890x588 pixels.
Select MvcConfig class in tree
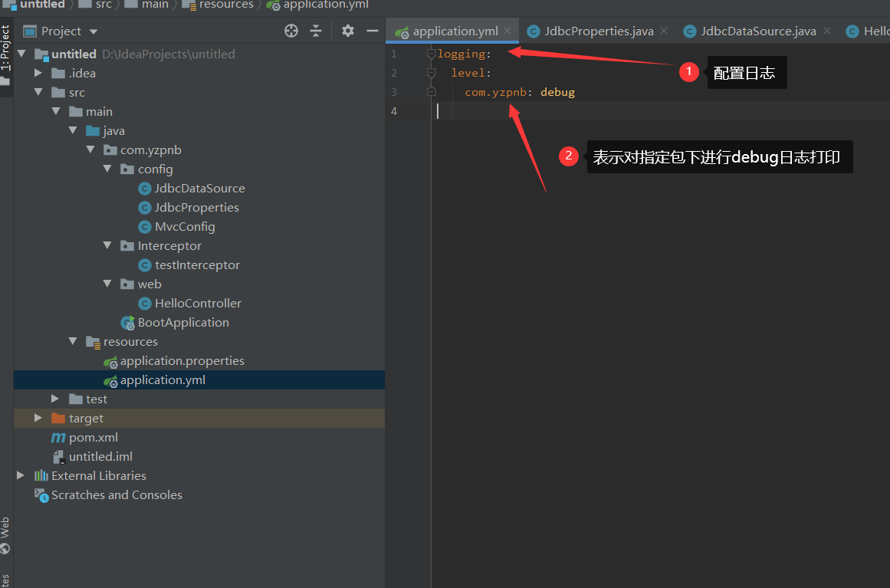(185, 227)
